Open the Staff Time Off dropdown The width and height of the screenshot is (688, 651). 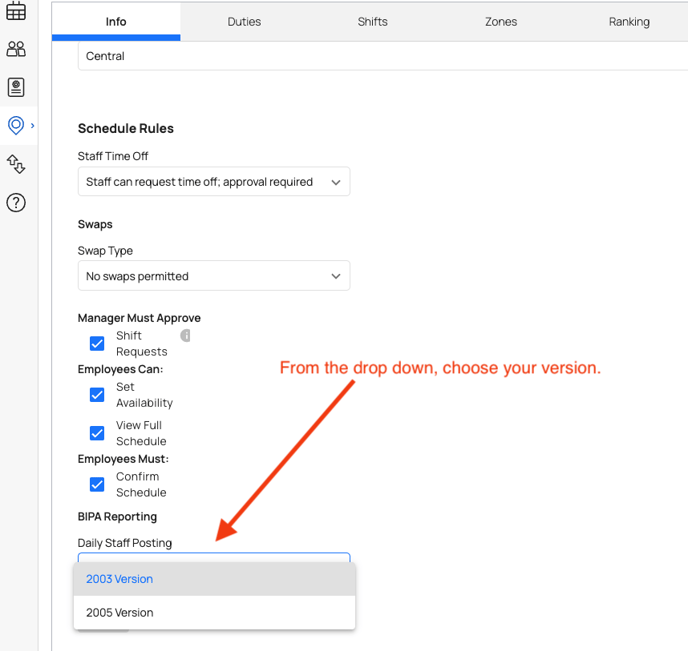[214, 182]
